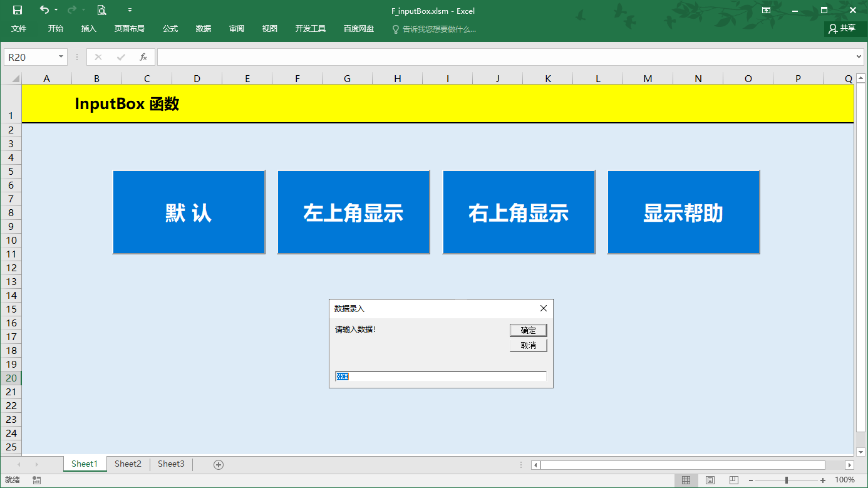Click the 百度网盘 ribbon tab search lamp icon
This screenshot has height=488, width=868.
395,28
